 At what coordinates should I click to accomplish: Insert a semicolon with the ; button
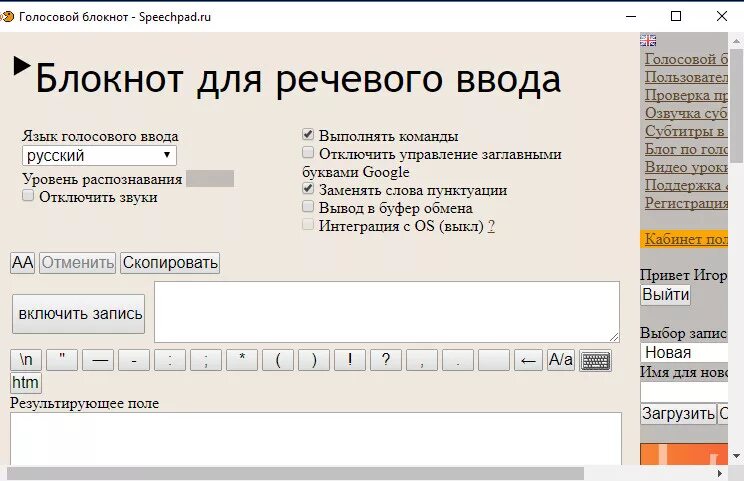click(206, 360)
